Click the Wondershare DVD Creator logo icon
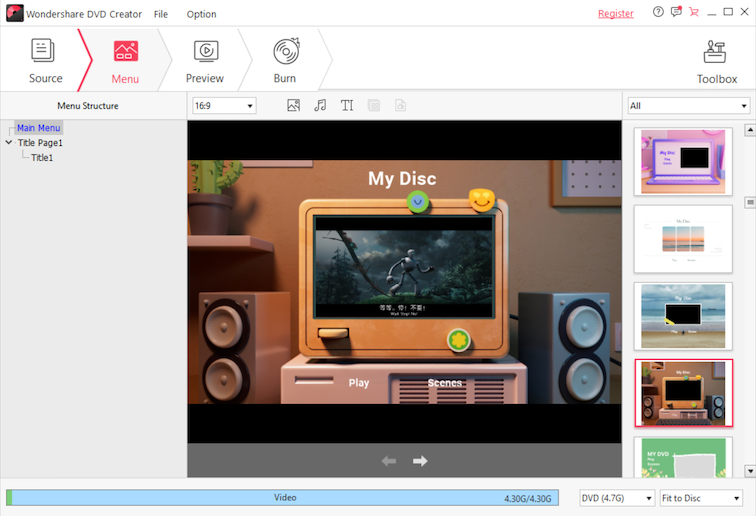 14,14
